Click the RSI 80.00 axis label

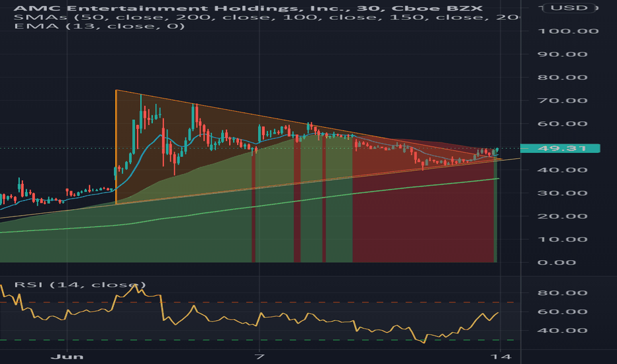click(x=563, y=293)
